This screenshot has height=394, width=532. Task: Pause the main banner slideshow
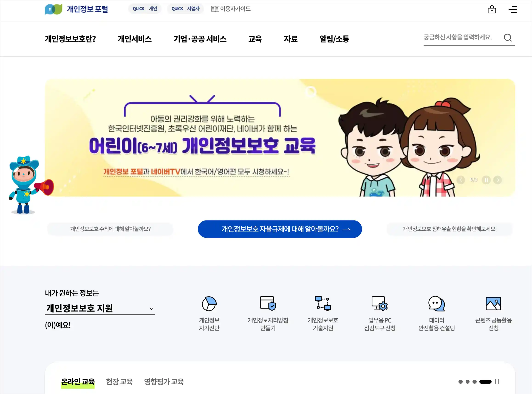click(x=486, y=180)
